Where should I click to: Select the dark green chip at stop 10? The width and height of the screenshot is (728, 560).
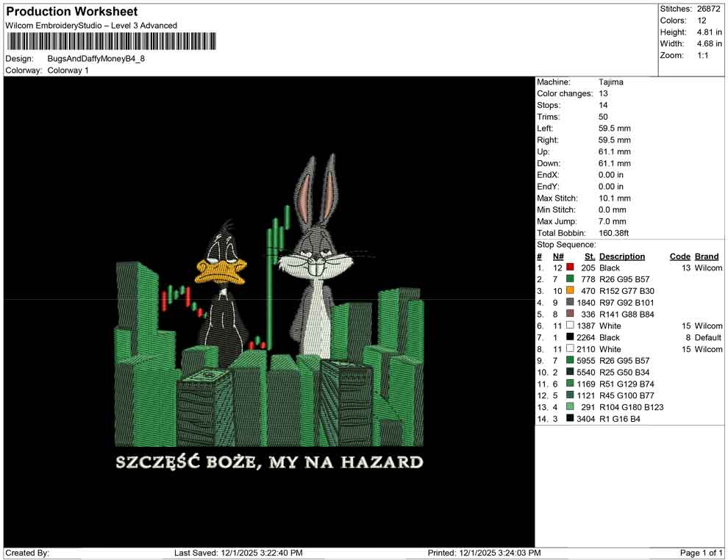[x=570, y=373]
